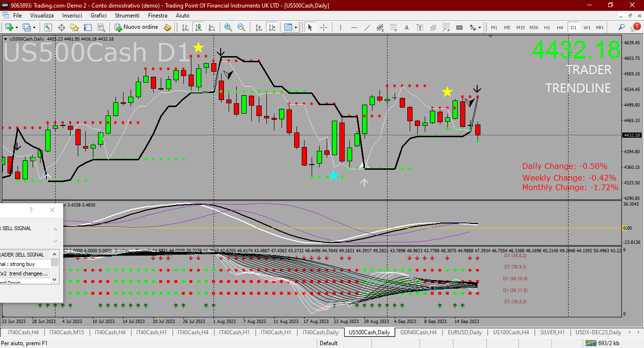Open the Grafici menu
This screenshot has width=644, height=348.
pyautogui.click(x=99, y=16)
